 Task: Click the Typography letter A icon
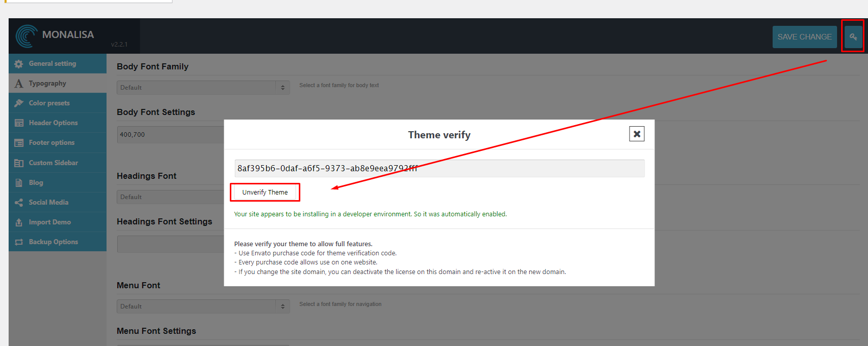click(19, 84)
